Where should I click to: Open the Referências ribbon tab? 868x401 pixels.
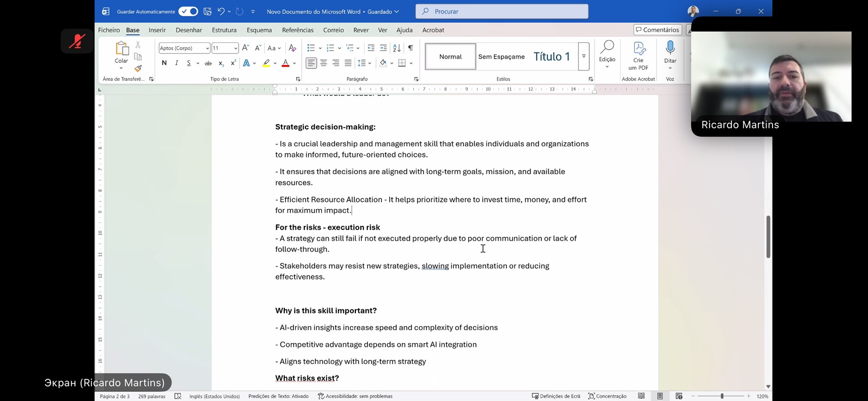[x=297, y=30]
